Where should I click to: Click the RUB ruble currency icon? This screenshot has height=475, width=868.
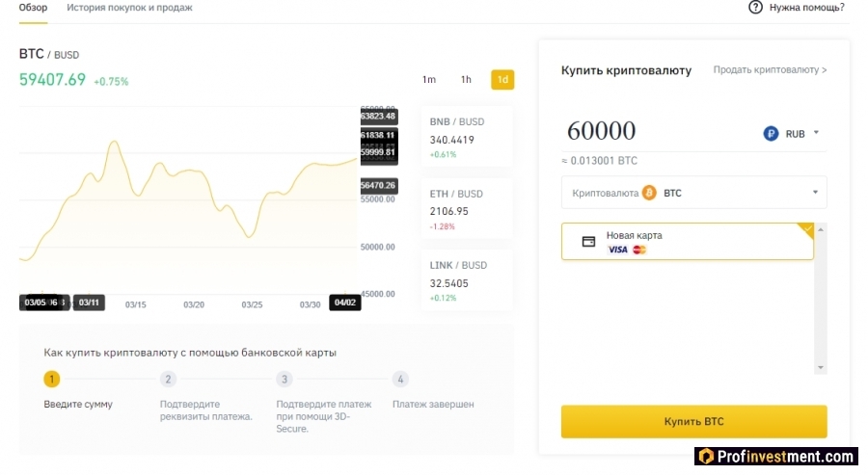coord(771,134)
